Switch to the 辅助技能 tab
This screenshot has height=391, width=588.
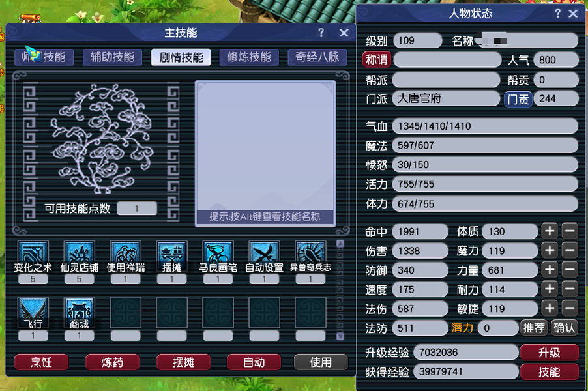tap(113, 57)
